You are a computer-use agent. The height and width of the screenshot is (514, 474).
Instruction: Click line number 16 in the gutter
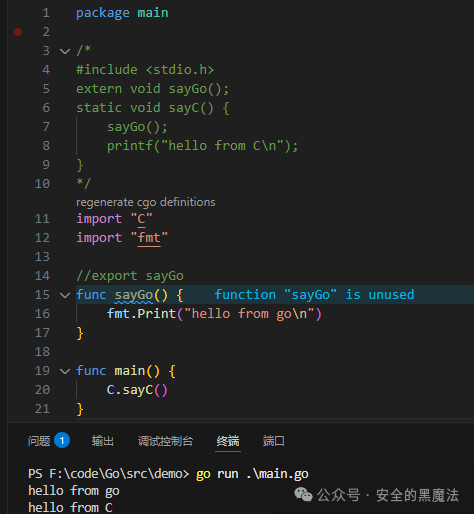click(42, 314)
